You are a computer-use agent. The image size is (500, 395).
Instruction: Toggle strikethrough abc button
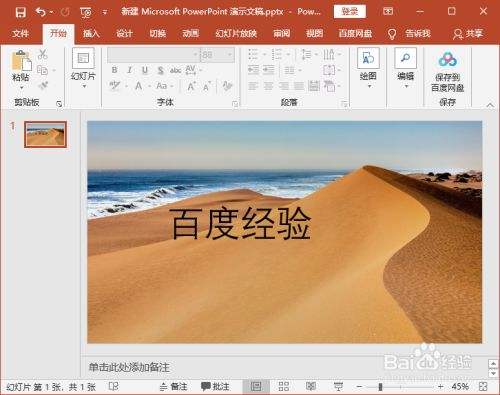click(175, 70)
